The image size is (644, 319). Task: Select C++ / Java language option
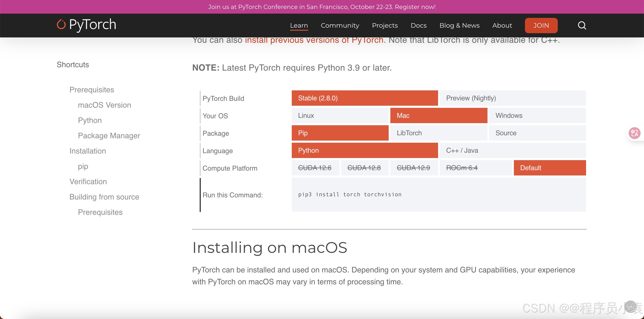(x=513, y=151)
